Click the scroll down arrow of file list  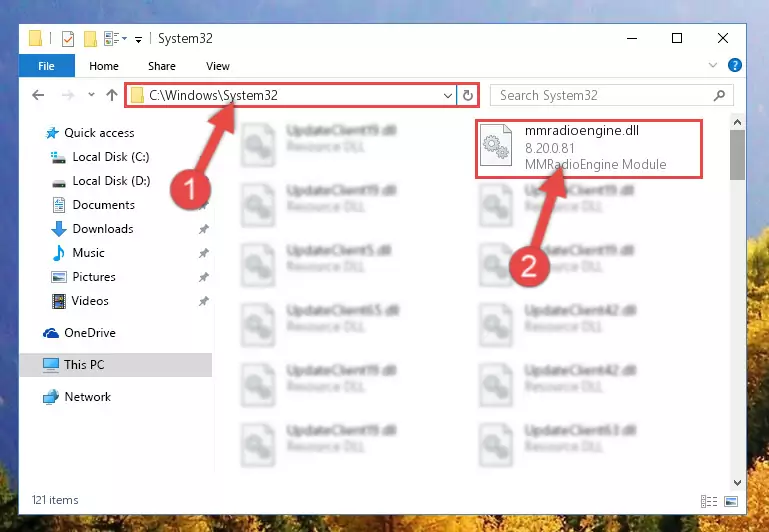[x=737, y=483]
